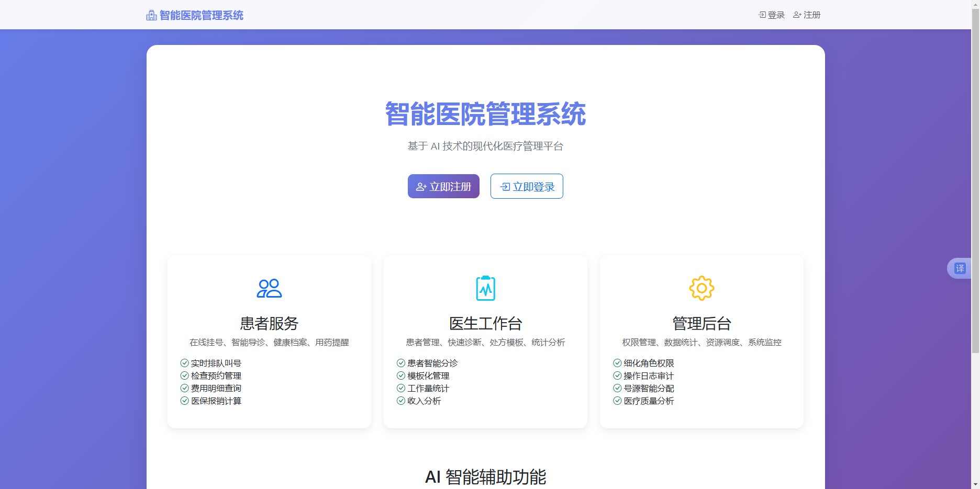
Task: Click the 立即登录 button
Action: tap(526, 186)
